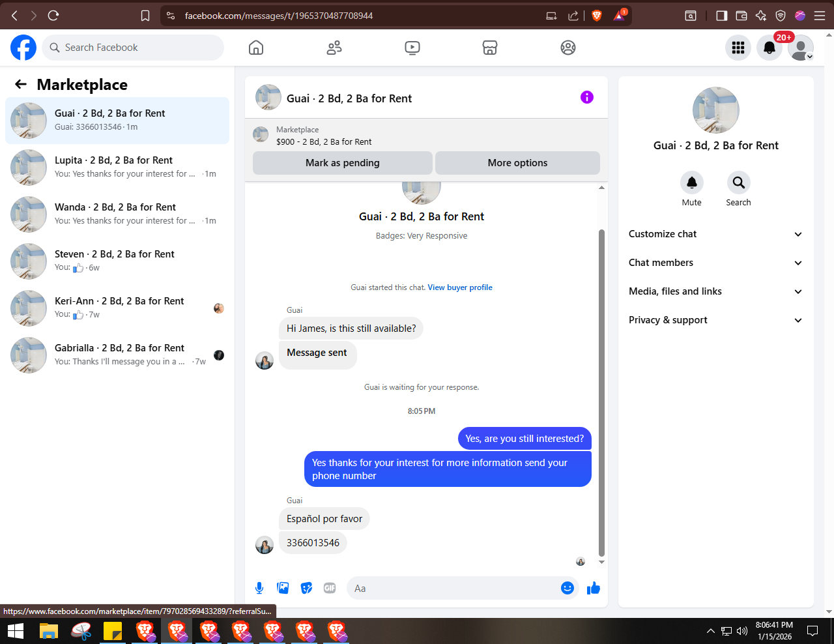Share this page from address bar
The width and height of the screenshot is (834, 644).
click(x=573, y=16)
